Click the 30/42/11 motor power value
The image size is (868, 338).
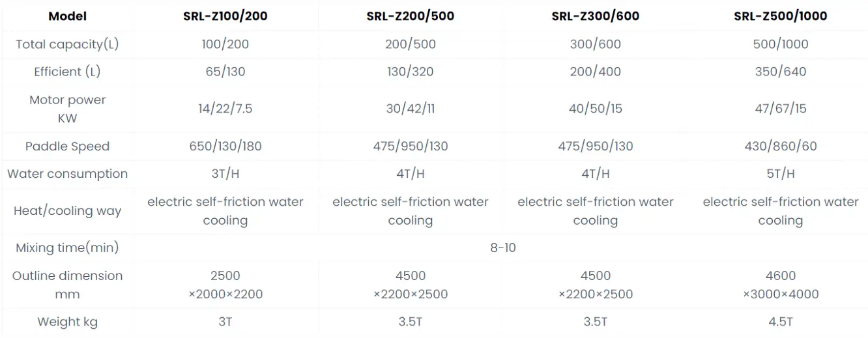point(410,109)
